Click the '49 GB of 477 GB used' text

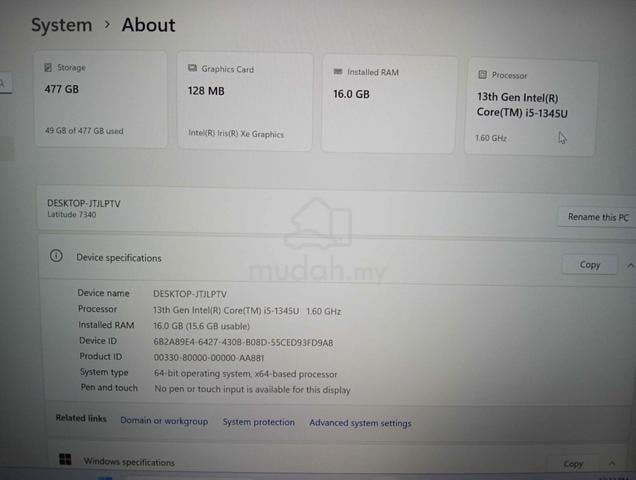84,131
